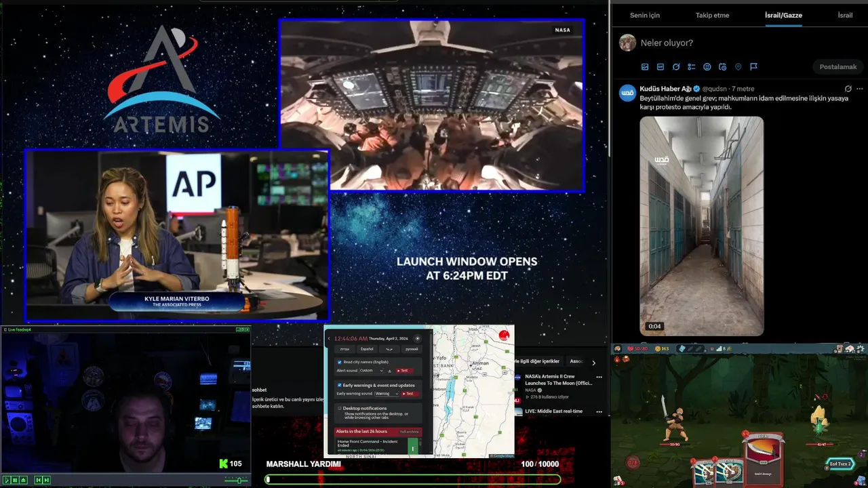
Task: Toggle light theme sun icon in alert panel
Action: (418, 338)
